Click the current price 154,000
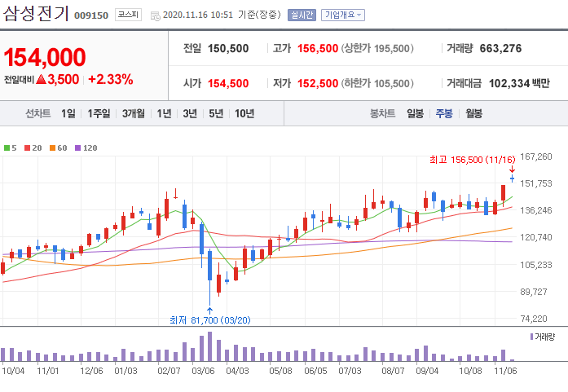Screen dimensions: 568x392 (45, 57)
